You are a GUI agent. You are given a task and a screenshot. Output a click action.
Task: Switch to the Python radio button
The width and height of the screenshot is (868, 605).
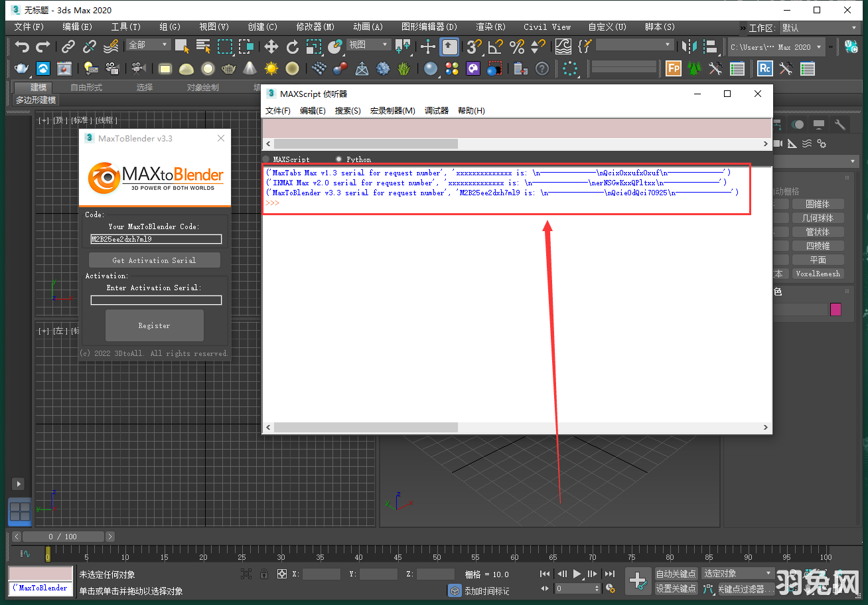point(339,159)
